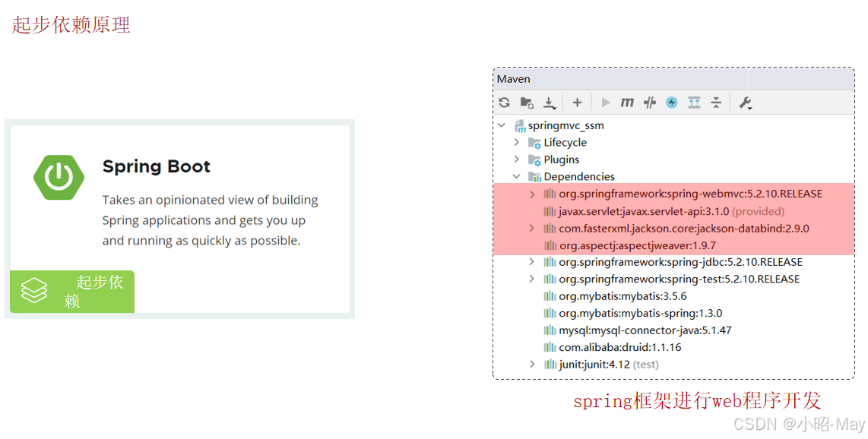The image size is (868, 439).
Task: Click library icon beside mybatis-spring:1.3.0
Action: click(550, 314)
